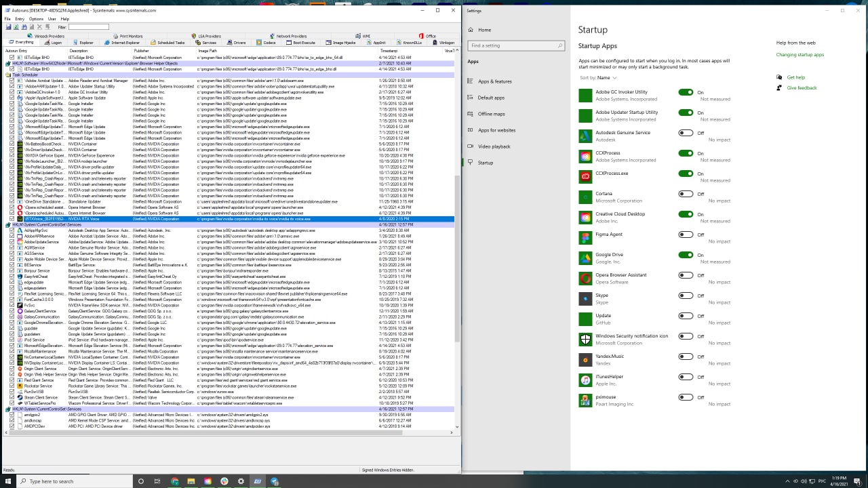Image resolution: width=868 pixels, height=488 pixels.
Task: Open Task View from the taskbar
Action: click(x=157, y=481)
